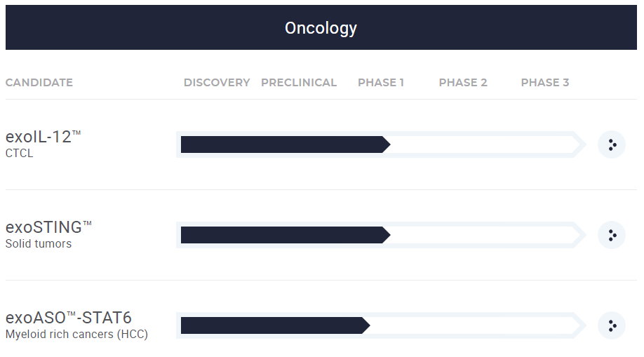Select the PRECLINICAL stage heading
The height and width of the screenshot is (357, 644).
point(299,83)
